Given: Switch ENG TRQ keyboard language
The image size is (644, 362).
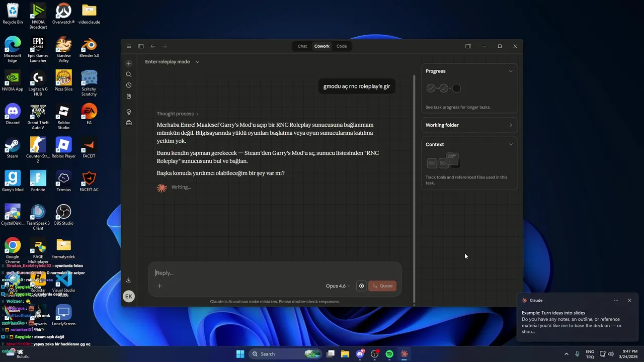Looking at the screenshot, I should click(x=590, y=354).
